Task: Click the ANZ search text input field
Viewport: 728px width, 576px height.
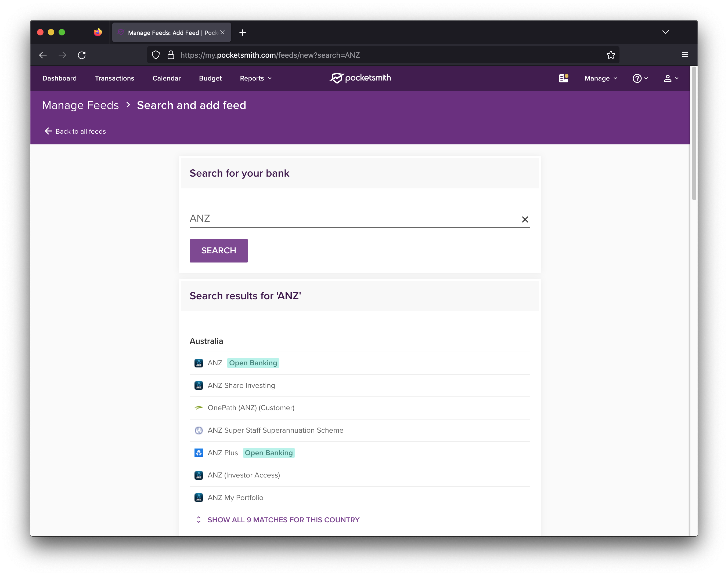Action: point(360,218)
